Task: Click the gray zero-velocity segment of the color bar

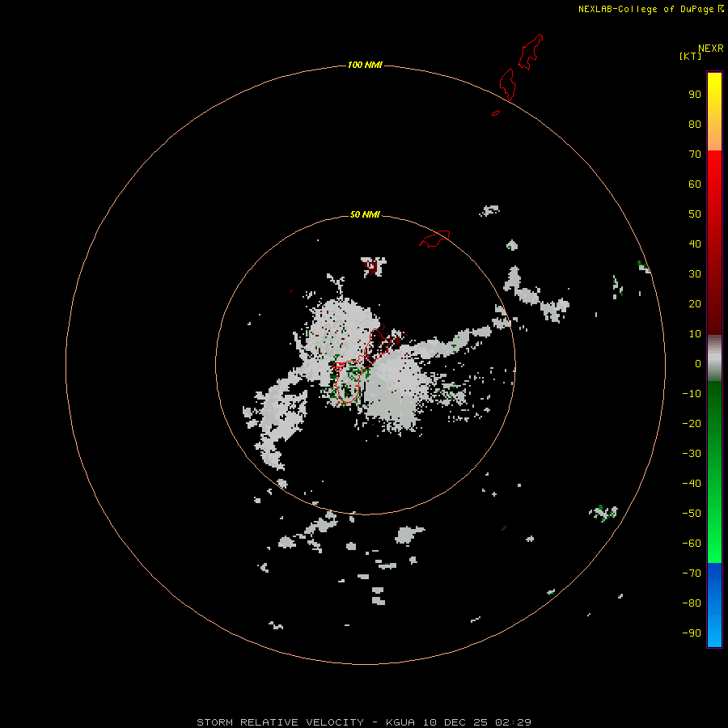Action: 714,358
